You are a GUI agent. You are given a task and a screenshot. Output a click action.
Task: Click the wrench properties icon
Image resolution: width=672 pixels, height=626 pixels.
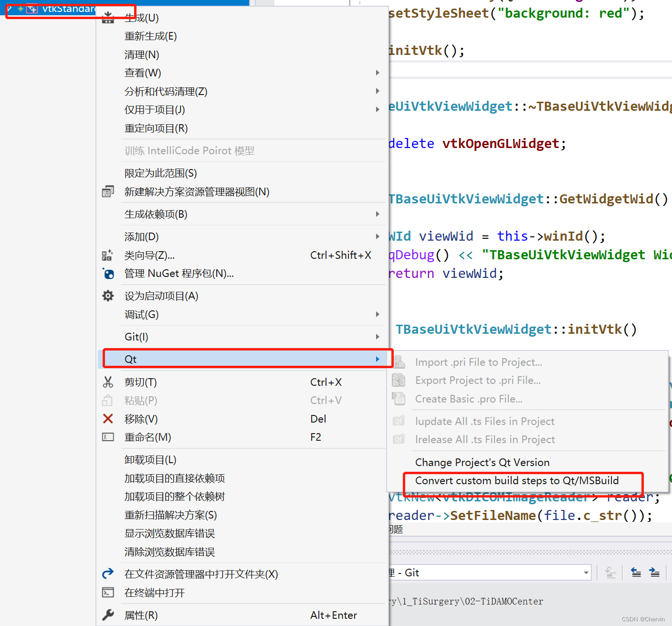click(x=108, y=615)
